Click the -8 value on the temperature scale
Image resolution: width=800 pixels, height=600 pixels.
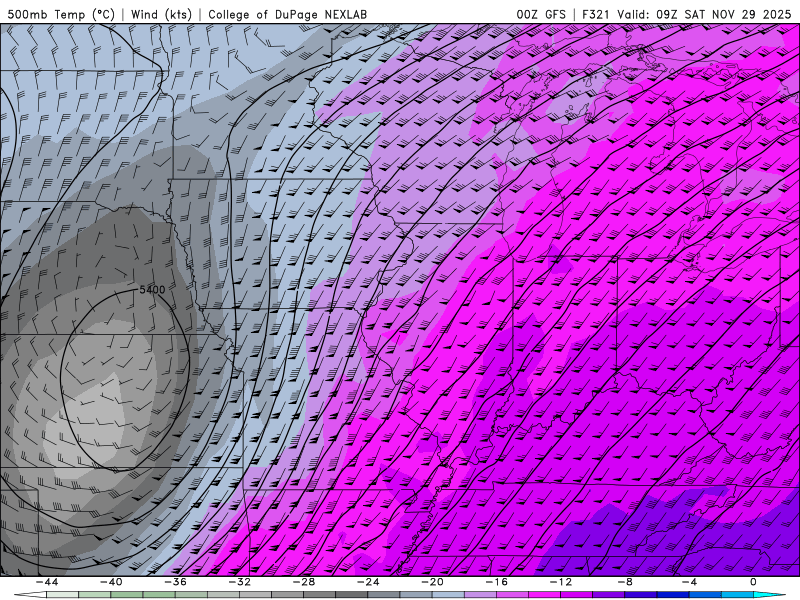(626, 582)
